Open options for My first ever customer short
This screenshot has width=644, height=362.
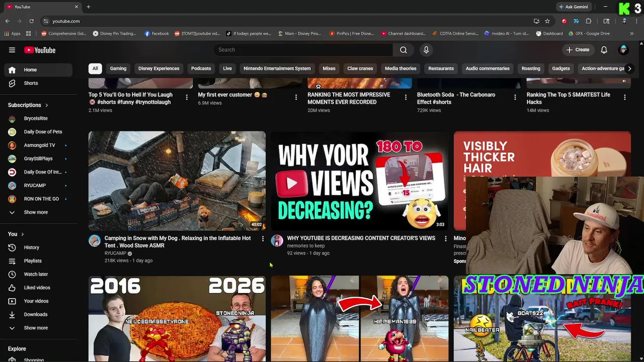[296, 97]
